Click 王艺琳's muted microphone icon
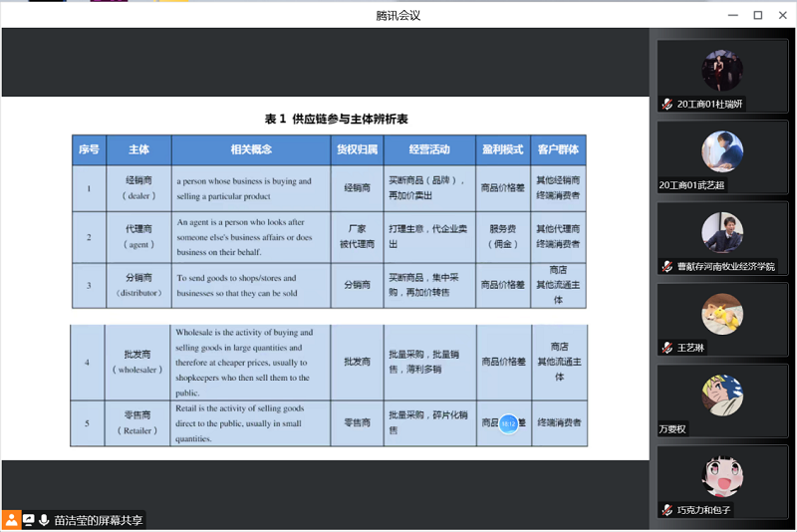 pos(666,349)
